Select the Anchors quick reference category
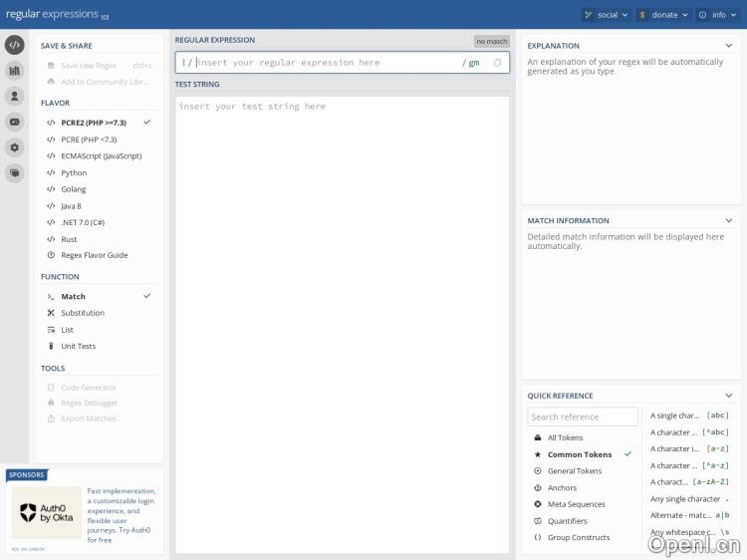The width and height of the screenshot is (747, 560). tap(562, 488)
